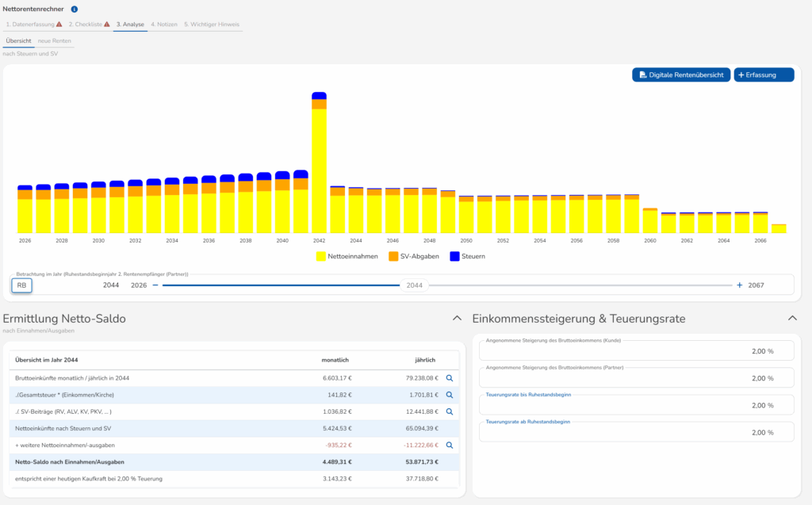Click the tall 2042 chart bar
Screen dimensions: 812x505
click(319, 166)
